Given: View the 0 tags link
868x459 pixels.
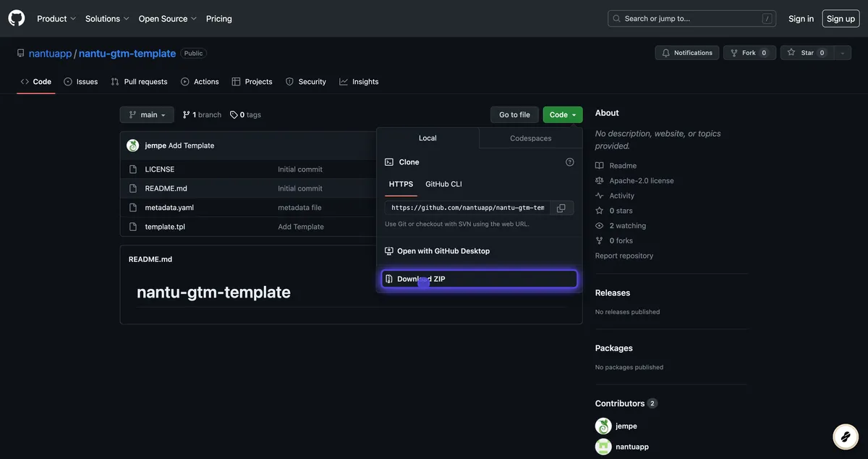Looking at the screenshot, I should pyautogui.click(x=245, y=115).
